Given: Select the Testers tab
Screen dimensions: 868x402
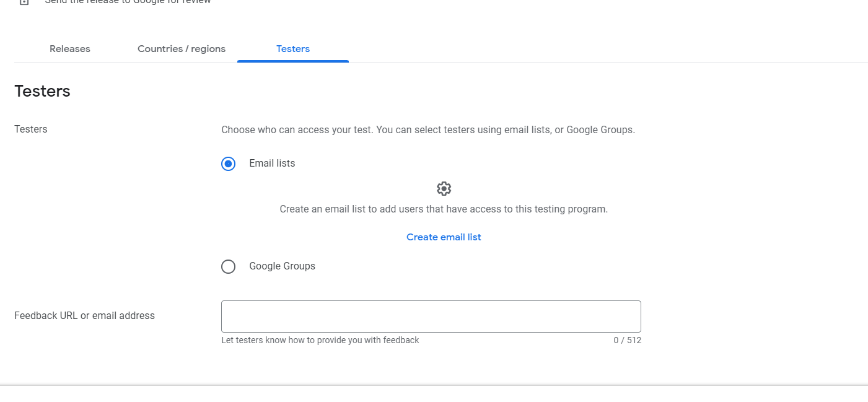Looking at the screenshot, I should coord(293,49).
